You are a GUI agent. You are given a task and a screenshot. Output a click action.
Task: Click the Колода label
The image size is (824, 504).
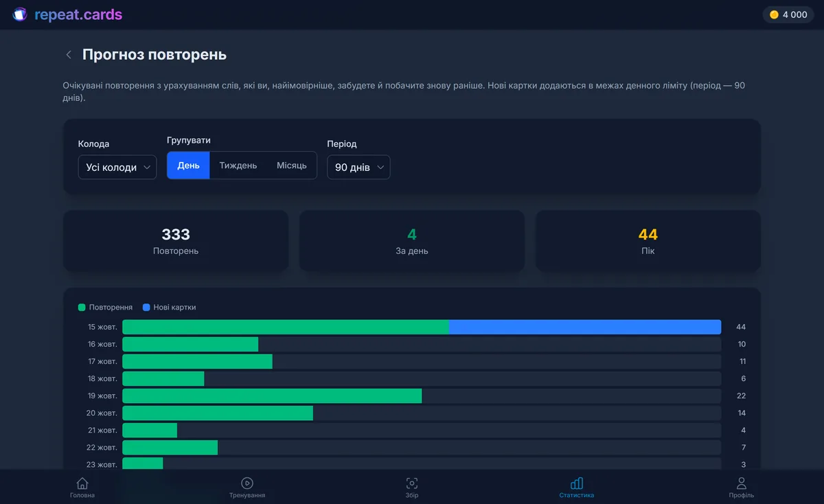click(x=93, y=144)
